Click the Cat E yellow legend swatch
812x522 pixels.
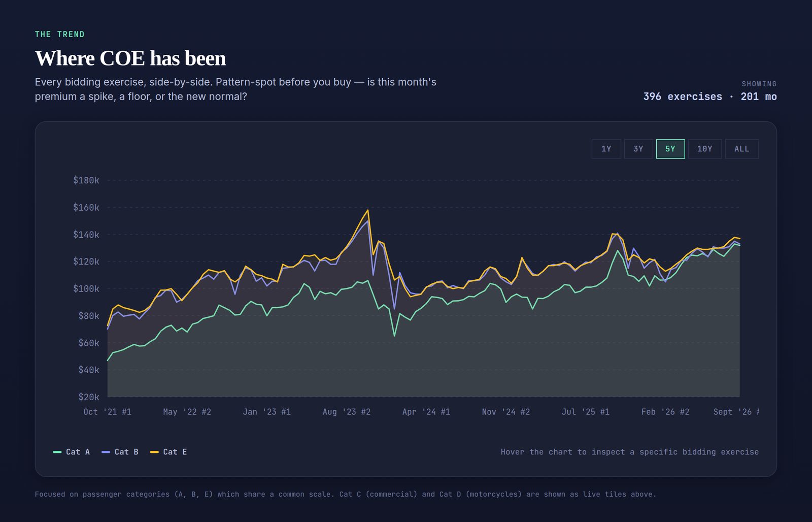click(154, 452)
